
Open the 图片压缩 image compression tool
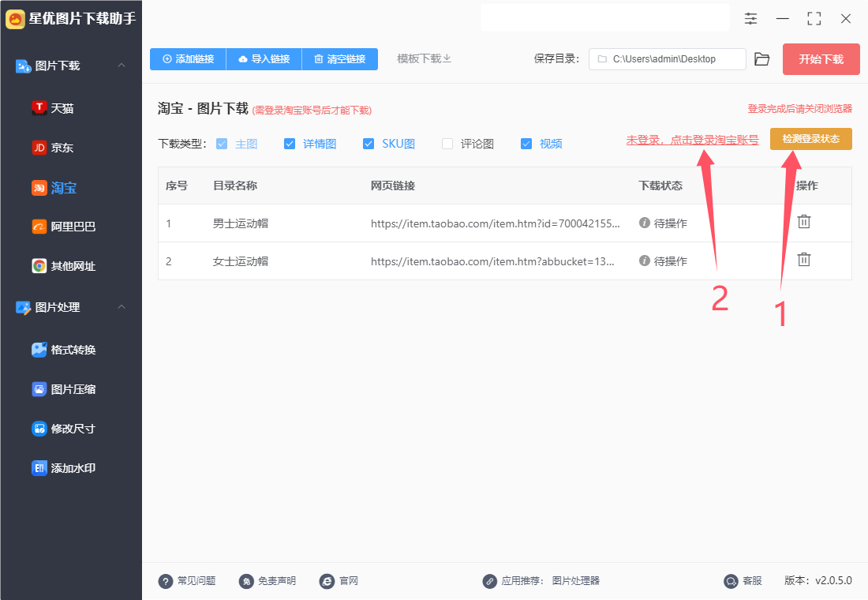(64, 389)
